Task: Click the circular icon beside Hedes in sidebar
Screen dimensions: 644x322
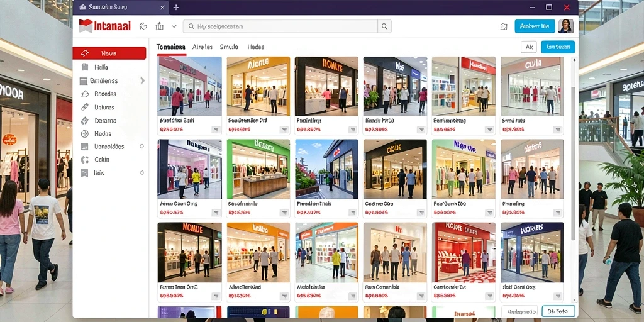Action: [85, 133]
